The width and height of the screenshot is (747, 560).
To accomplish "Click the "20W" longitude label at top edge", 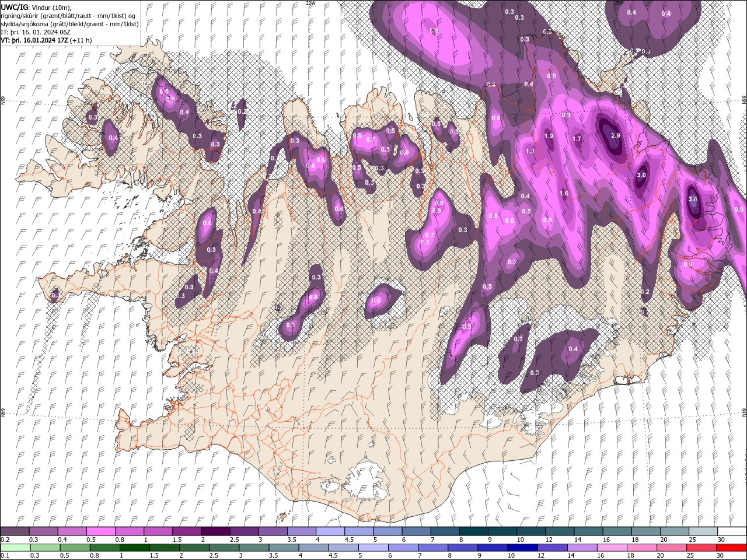I will point(310,3).
